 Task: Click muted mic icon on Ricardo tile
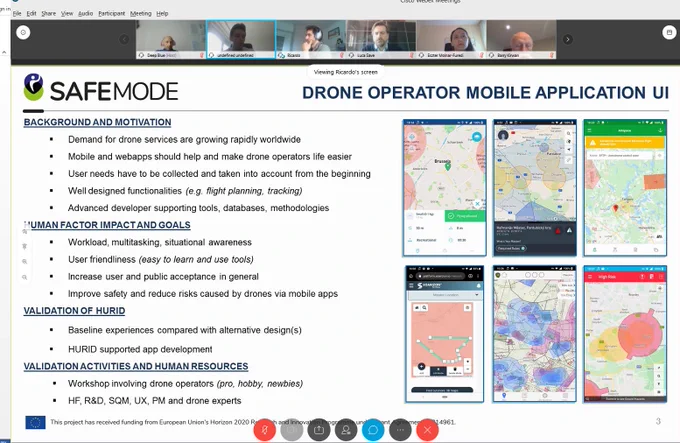click(x=342, y=55)
